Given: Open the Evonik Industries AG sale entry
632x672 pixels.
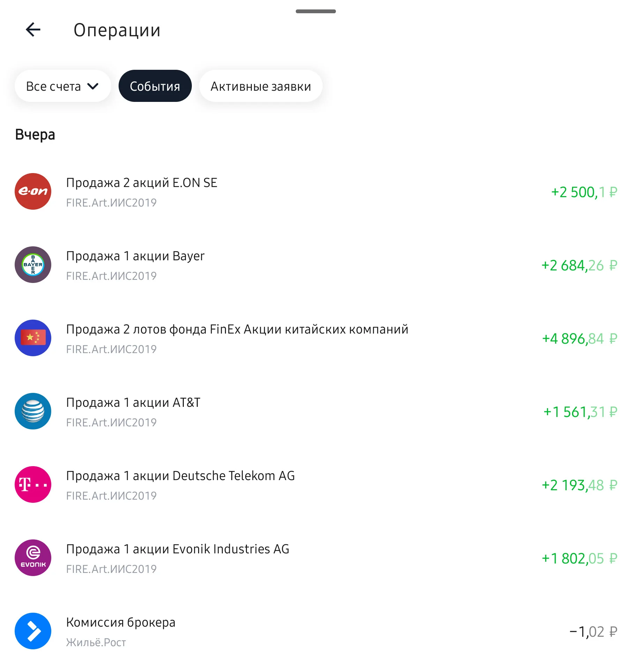Looking at the screenshot, I should [x=316, y=558].
